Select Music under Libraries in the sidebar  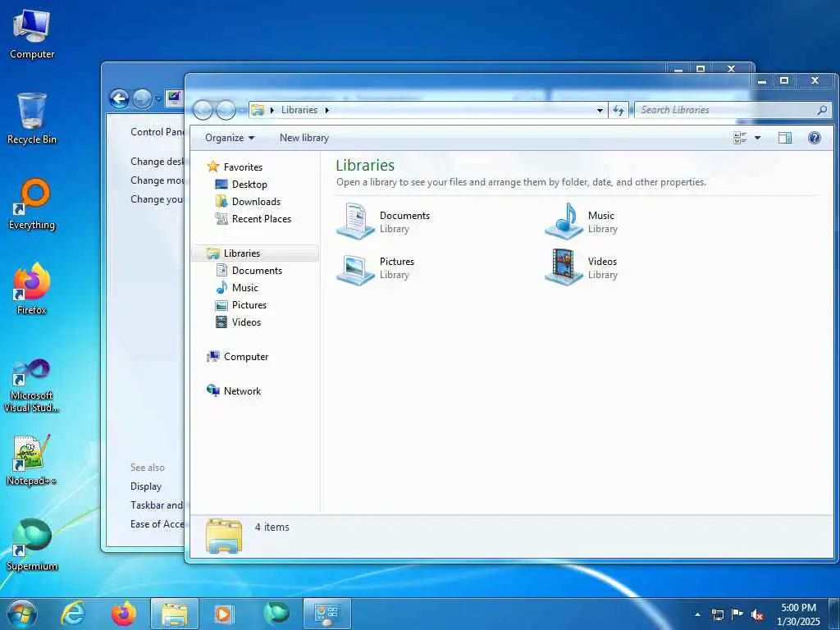244,288
